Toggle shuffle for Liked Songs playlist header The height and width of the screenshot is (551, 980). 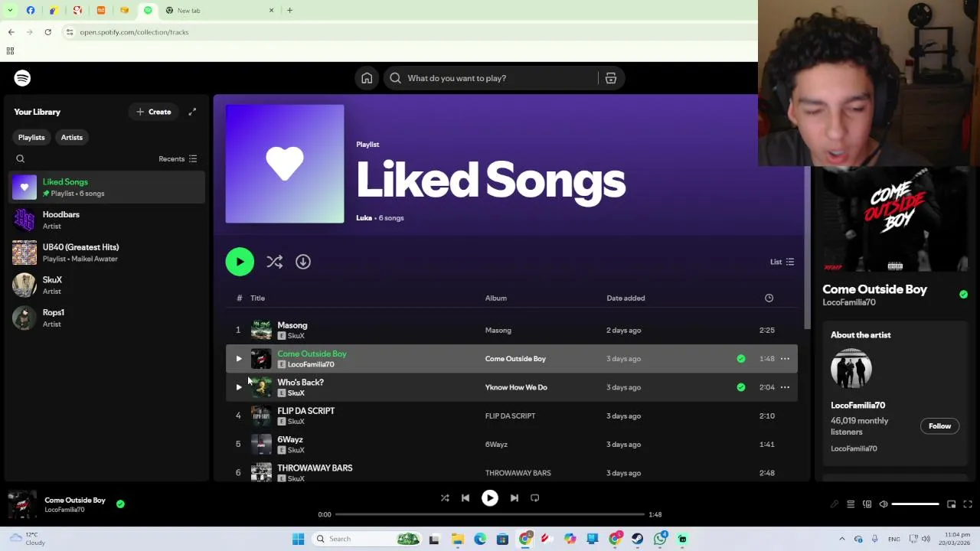point(274,262)
